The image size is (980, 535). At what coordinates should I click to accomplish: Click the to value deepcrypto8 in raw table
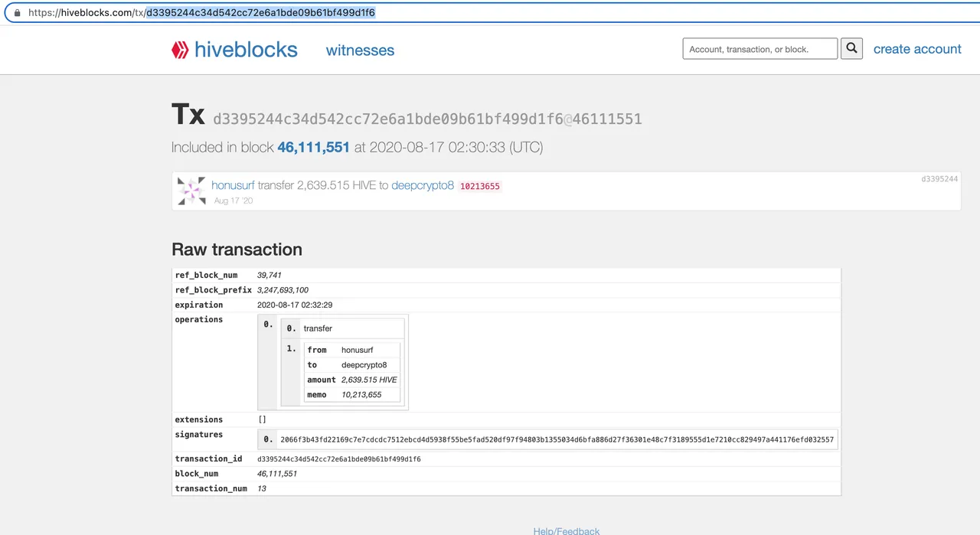(364, 365)
